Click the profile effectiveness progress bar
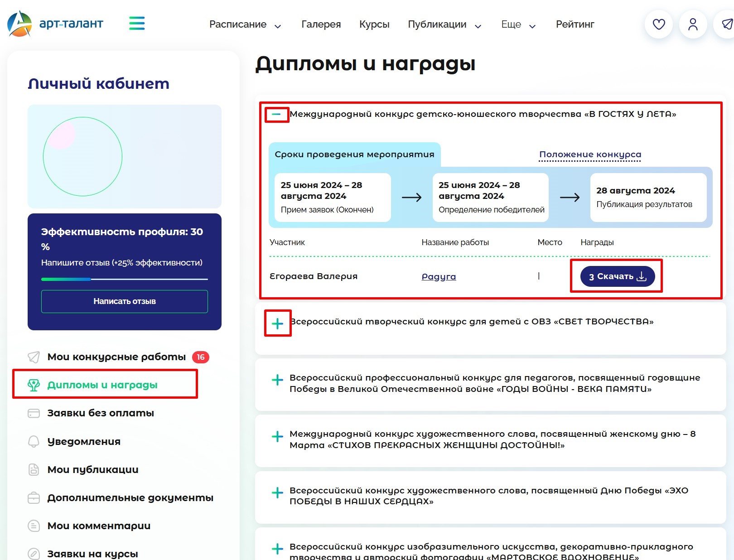 [x=124, y=279]
